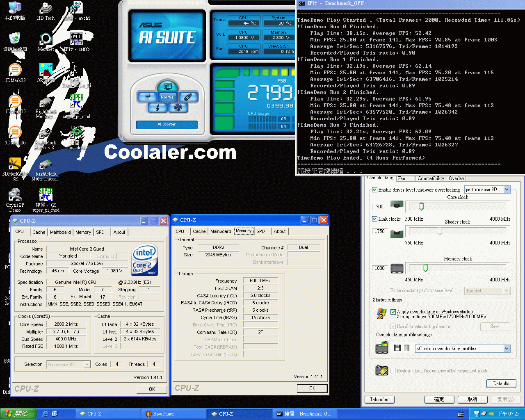525x420 pixels.
Task: Click OK in the CPU-Z Memory window
Action: [x=312, y=388]
